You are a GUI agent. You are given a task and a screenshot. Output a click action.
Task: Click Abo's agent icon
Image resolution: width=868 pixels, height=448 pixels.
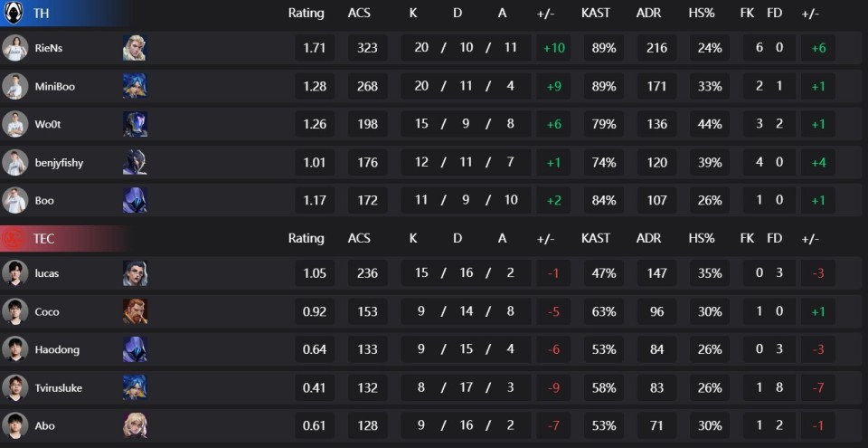coord(135,425)
